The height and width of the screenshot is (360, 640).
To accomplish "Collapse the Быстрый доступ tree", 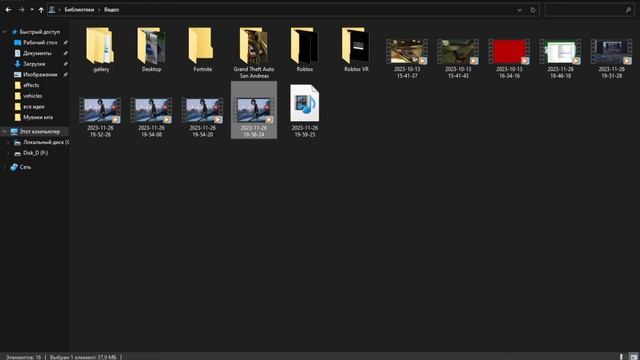I will [x=4, y=32].
